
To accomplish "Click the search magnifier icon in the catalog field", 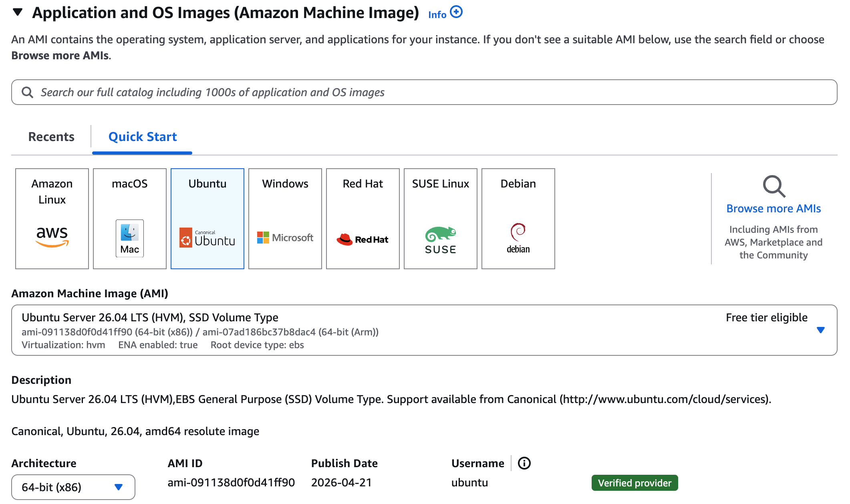I will pos(27,93).
